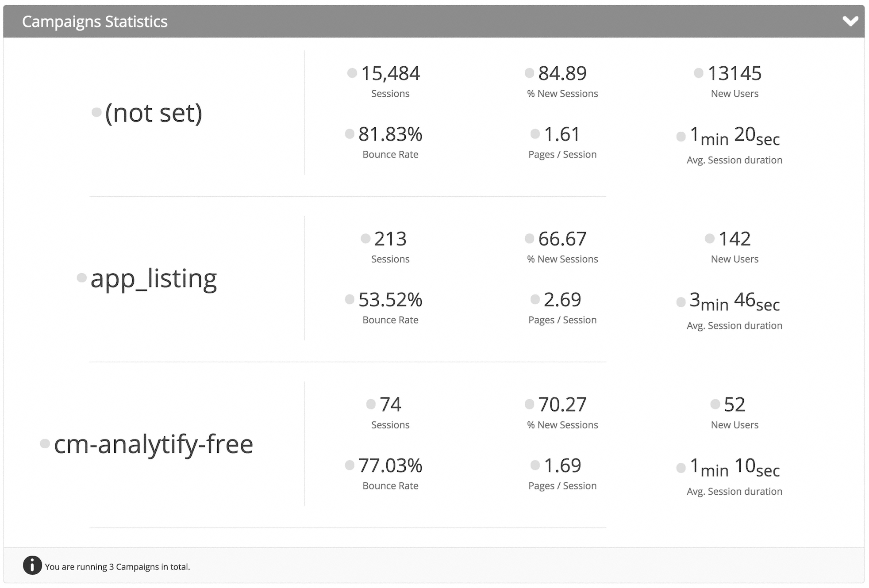Click the Campaigns Statistics header title
Image resolution: width=869 pixels, height=588 pixels.
click(x=95, y=22)
